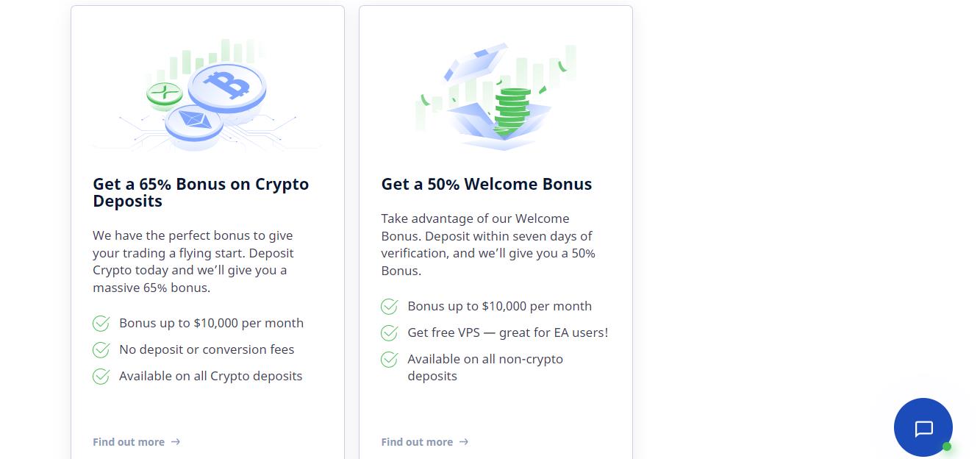The image size is (980, 459).
Task: Click arrow next to Welcome Find out more
Action: tap(463, 442)
